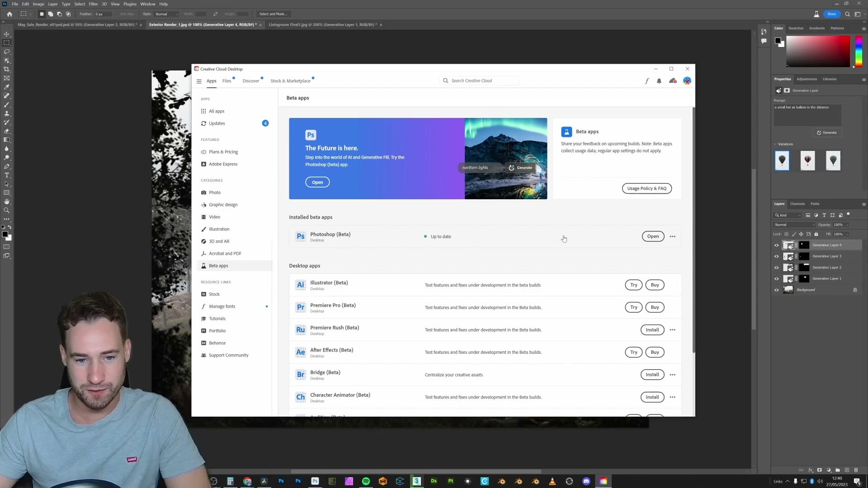
Task: Select the Eyedropper tool
Action: tap(6, 87)
